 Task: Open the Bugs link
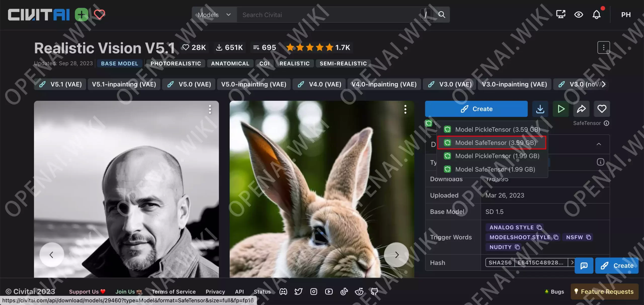554,291
